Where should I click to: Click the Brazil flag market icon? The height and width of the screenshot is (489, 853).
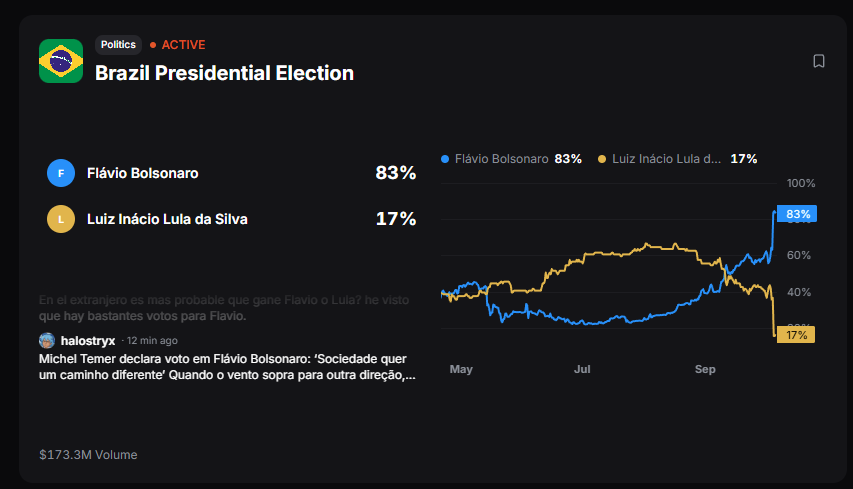[61, 61]
